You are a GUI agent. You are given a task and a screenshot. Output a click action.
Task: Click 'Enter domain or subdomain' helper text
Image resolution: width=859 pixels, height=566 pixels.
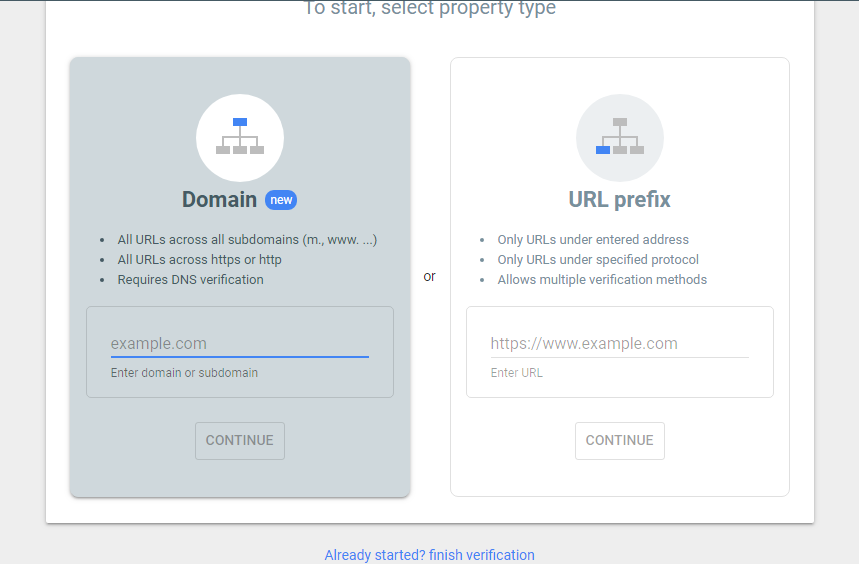click(x=184, y=373)
